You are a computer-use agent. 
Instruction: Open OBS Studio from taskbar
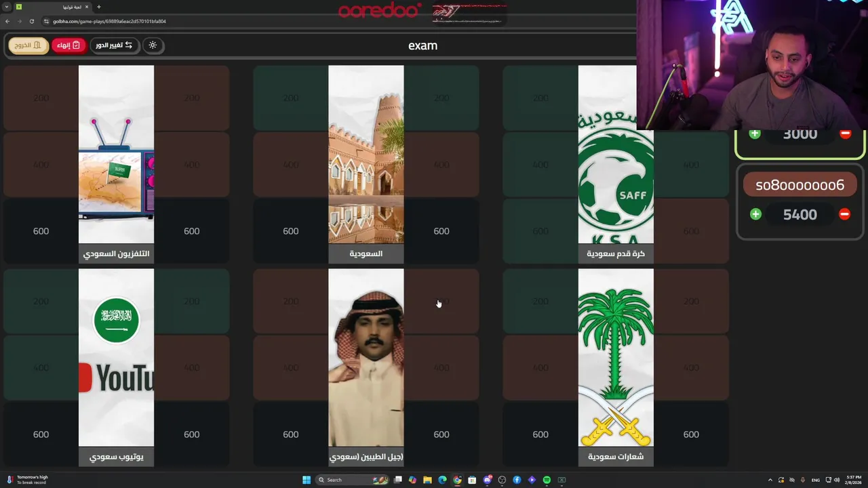tap(502, 480)
